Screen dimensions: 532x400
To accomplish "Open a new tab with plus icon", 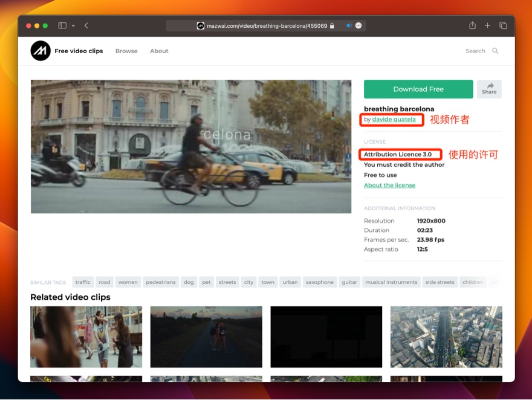I will coord(488,26).
